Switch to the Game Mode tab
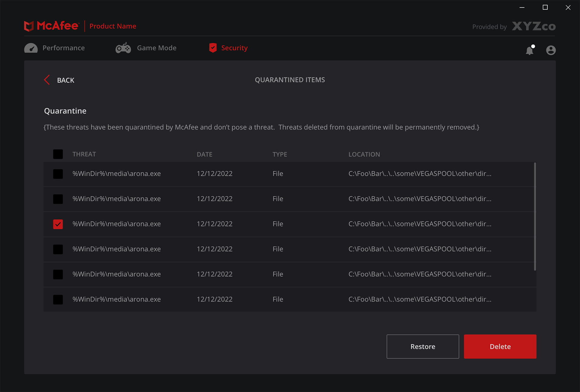This screenshot has height=392, width=580. [146, 48]
